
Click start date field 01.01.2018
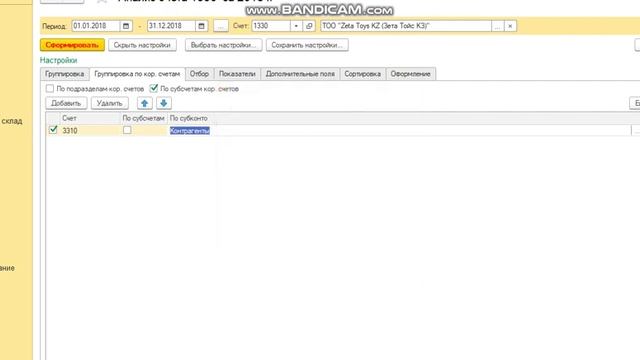coord(96,26)
